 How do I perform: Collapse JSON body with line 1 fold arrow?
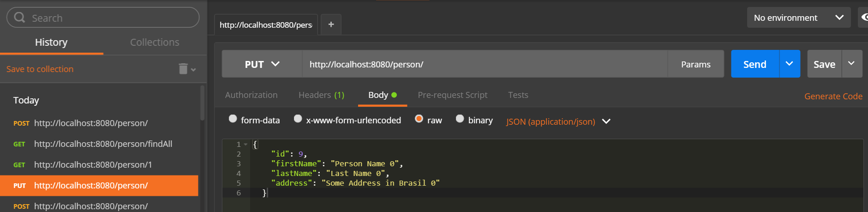(245, 145)
